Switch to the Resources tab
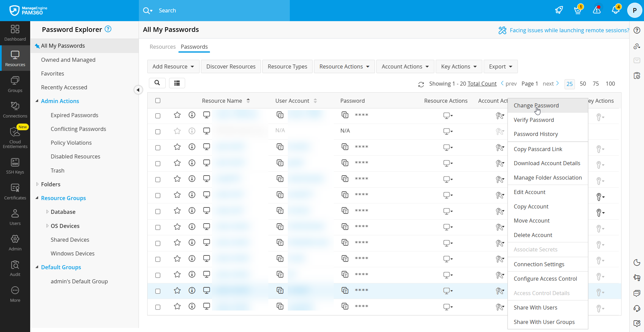 163,47
